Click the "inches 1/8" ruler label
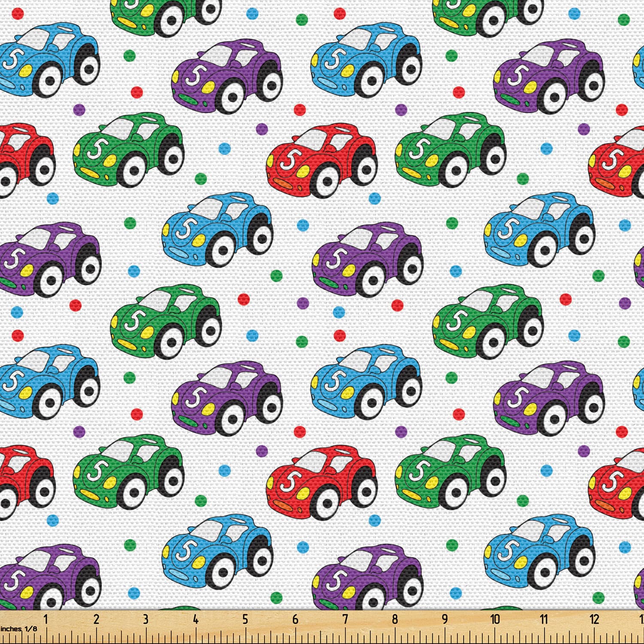Screen dimensions: 644x644 point(19,629)
